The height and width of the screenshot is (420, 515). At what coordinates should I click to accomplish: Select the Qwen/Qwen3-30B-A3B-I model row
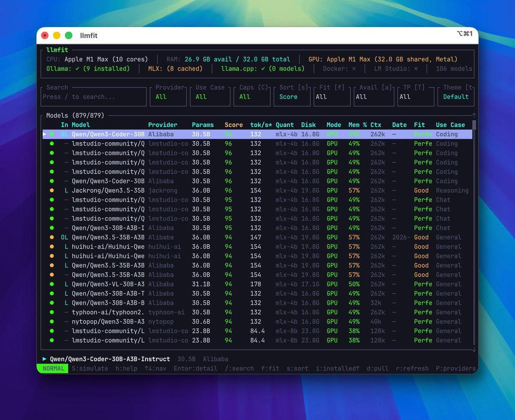click(x=257, y=228)
